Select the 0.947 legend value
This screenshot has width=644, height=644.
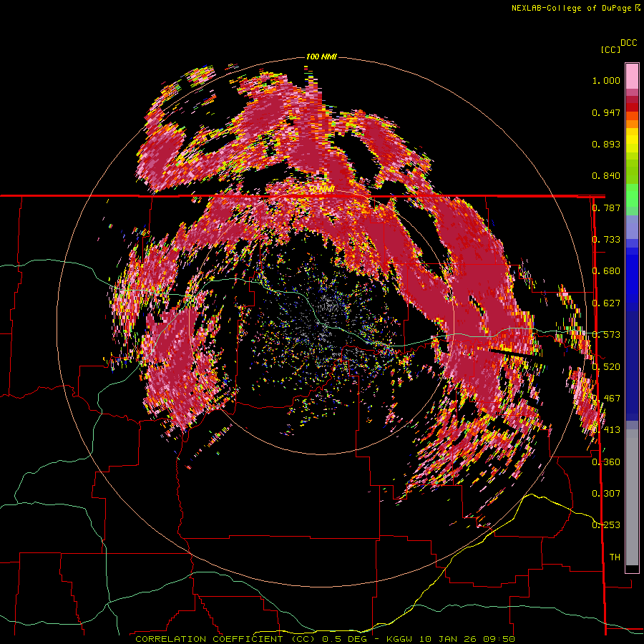click(606, 112)
